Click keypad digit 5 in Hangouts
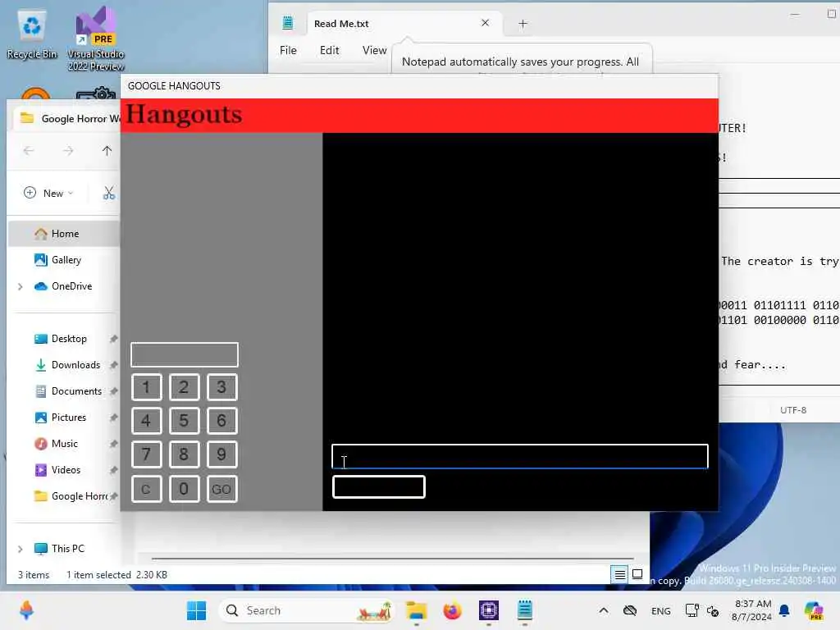840x630 pixels. coord(184,421)
